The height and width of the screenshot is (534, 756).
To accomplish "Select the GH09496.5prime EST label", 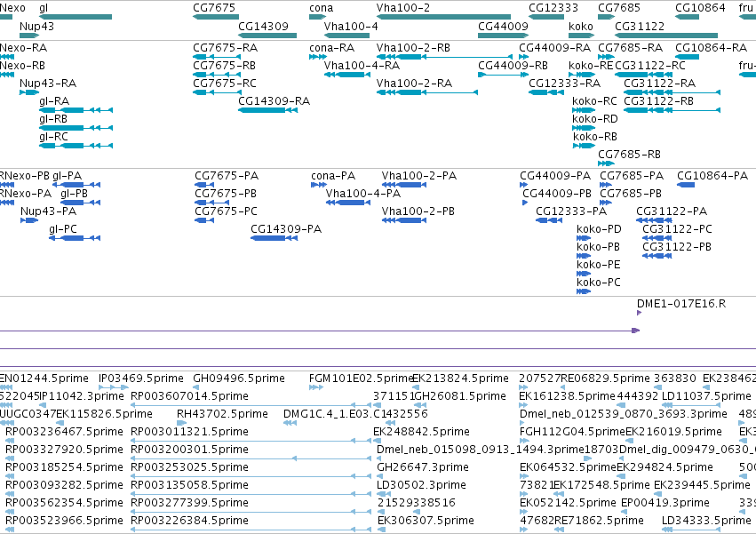I will point(239,379).
